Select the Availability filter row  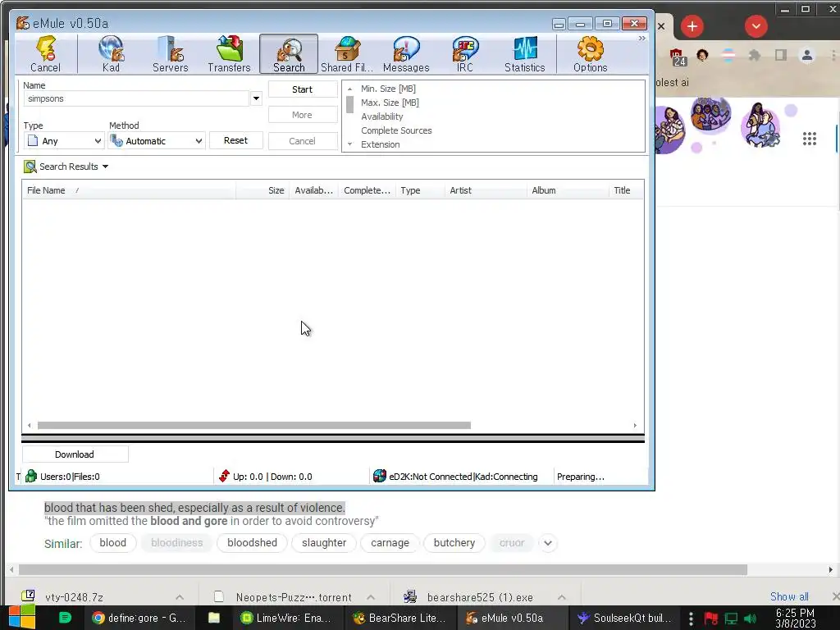click(x=382, y=116)
